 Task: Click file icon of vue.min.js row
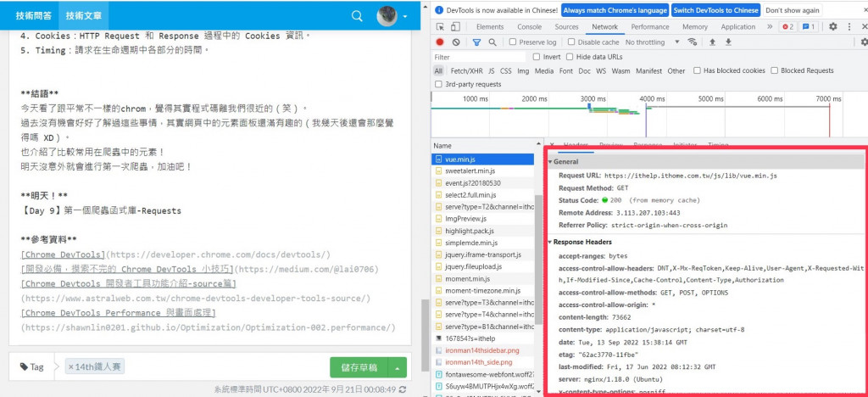tap(438, 159)
